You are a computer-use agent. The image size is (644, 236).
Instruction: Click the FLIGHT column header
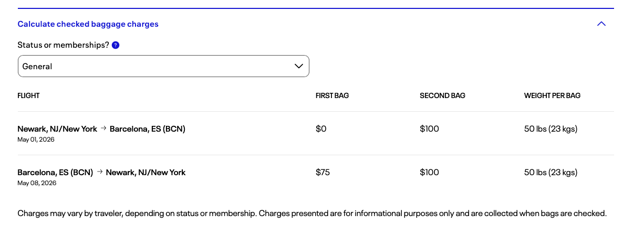point(28,95)
